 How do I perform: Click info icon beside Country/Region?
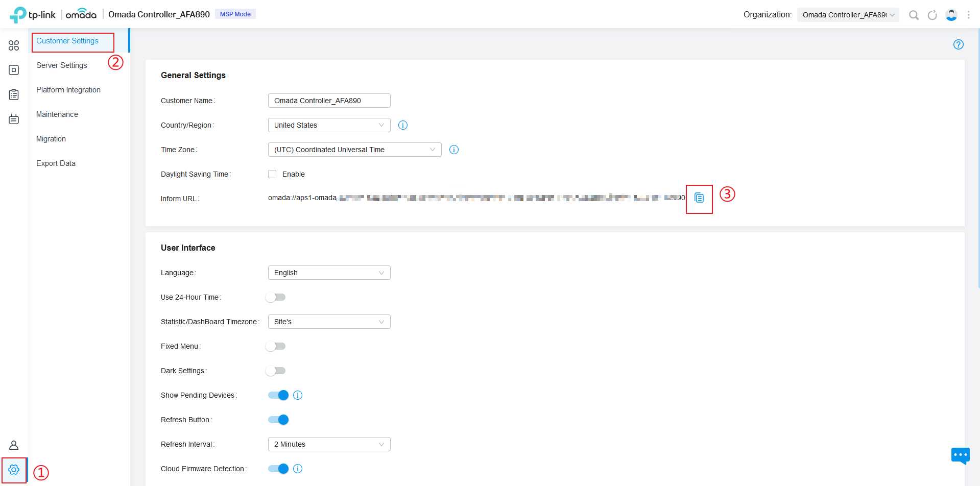click(403, 125)
